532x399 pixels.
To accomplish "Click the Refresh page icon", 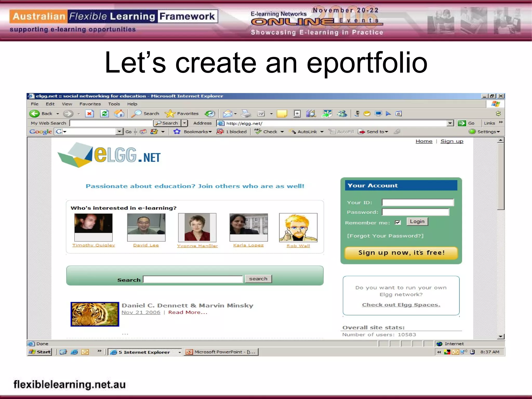I will point(104,114).
